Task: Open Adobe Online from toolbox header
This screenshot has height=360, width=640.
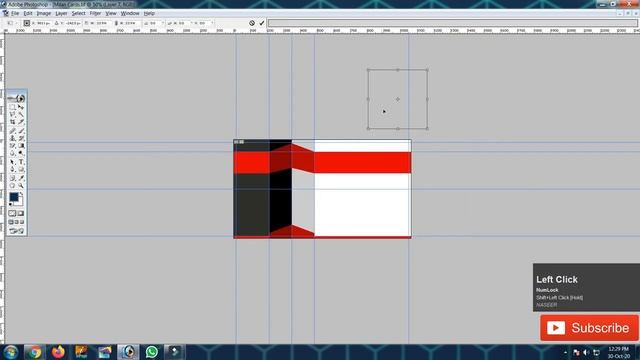Action: 16,98
